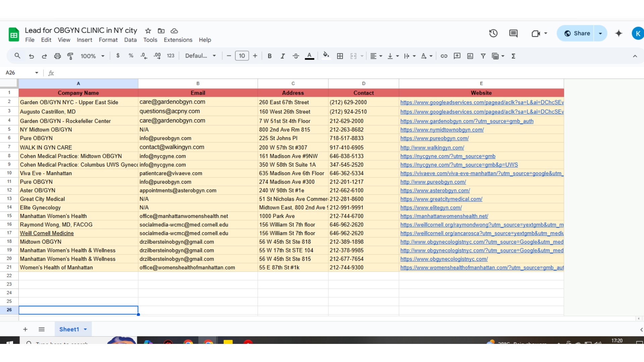The image size is (644, 362).
Task: Toggle strikethrough formatting
Action: (296, 56)
